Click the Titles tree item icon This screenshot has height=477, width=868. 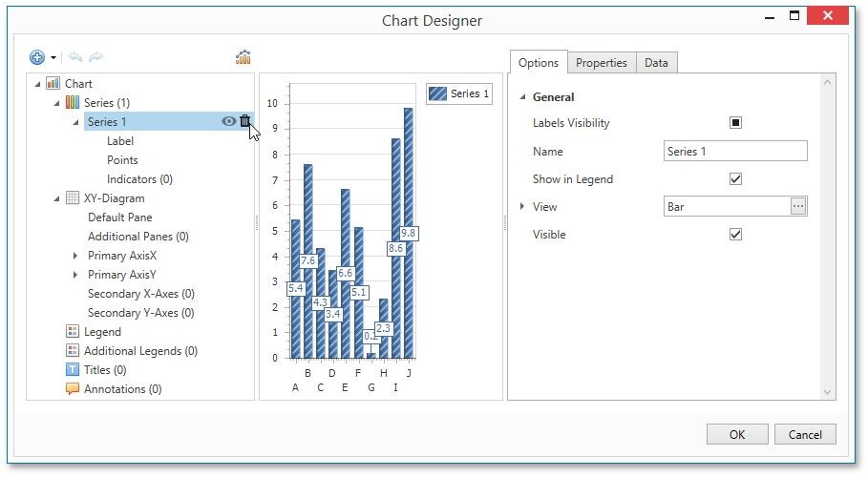coord(73,370)
